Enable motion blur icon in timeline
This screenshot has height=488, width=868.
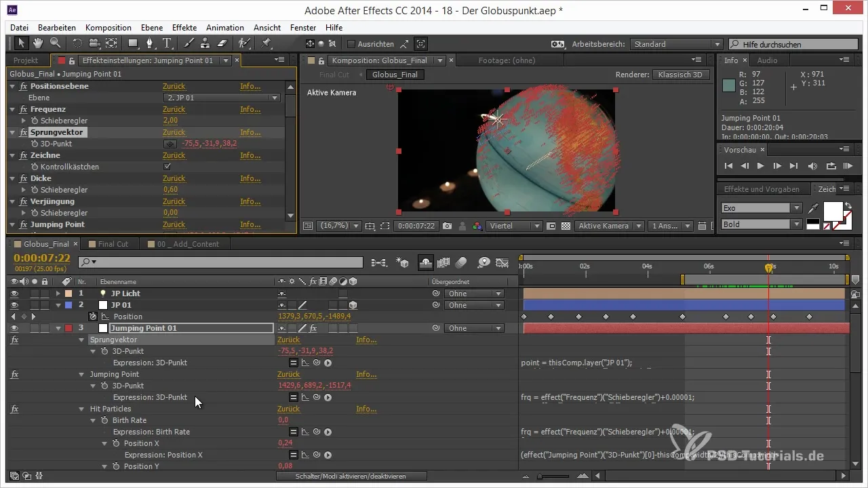(x=461, y=262)
